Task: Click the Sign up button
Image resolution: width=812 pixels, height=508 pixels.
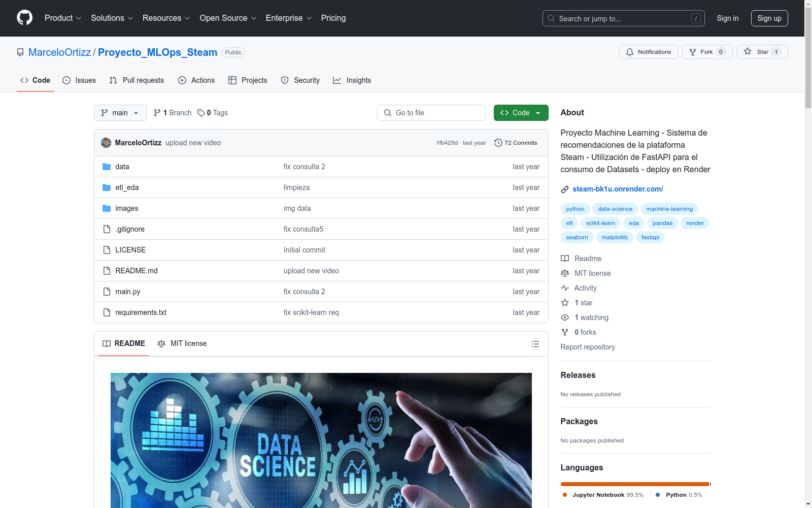Action: (x=769, y=18)
